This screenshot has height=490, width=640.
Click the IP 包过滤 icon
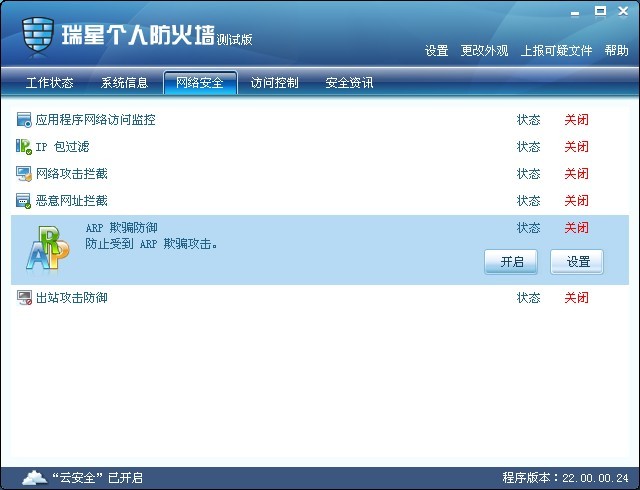coord(24,147)
